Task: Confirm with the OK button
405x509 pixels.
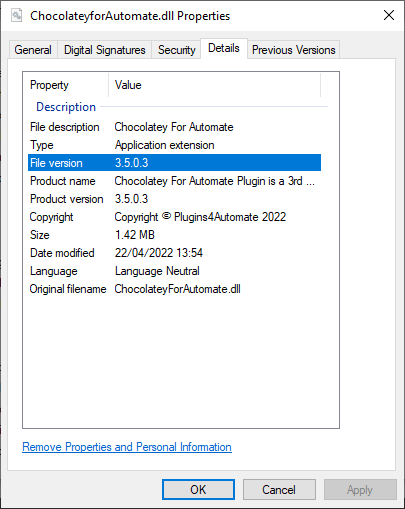Action: pos(198,490)
